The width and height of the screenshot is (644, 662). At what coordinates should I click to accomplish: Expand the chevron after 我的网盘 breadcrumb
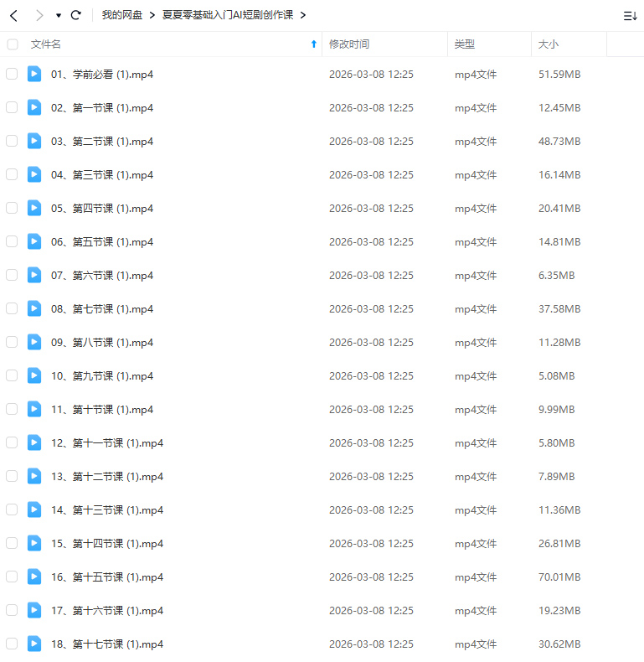(152, 15)
